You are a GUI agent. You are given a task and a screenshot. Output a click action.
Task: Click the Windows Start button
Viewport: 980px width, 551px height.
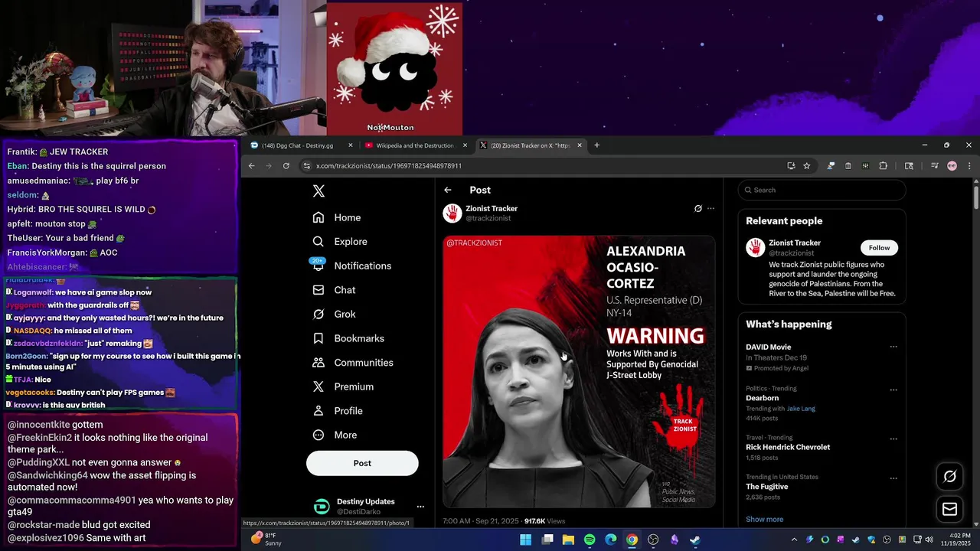[x=526, y=540]
